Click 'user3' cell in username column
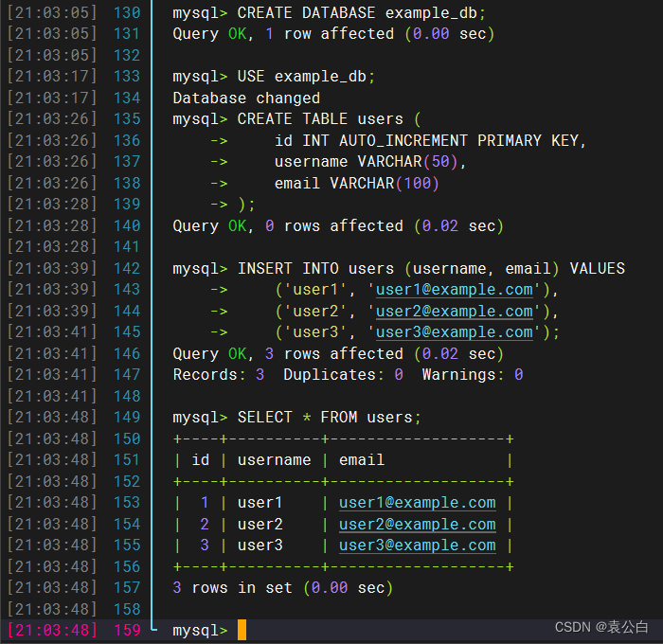The height and width of the screenshot is (644, 663). point(260,546)
